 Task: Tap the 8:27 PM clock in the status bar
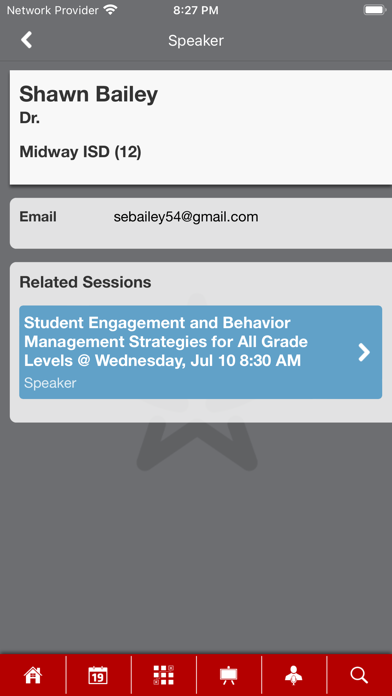click(x=196, y=10)
